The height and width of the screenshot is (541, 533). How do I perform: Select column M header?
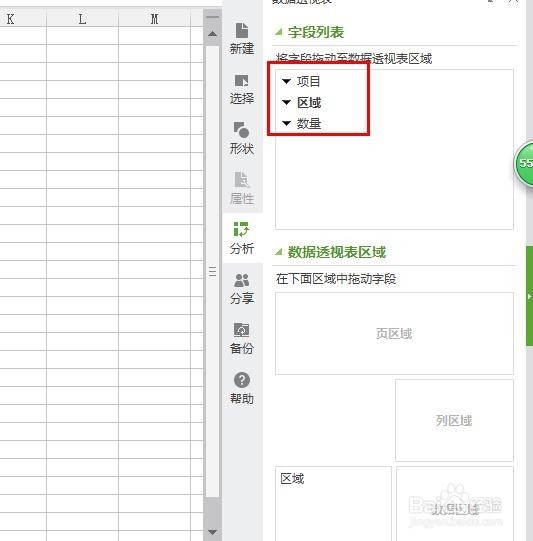[154, 19]
